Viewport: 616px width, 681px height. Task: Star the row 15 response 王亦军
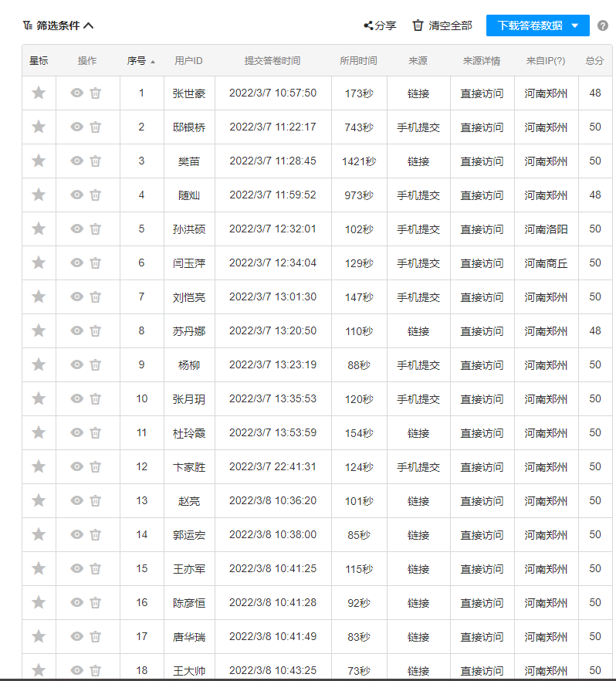point(39,569)
